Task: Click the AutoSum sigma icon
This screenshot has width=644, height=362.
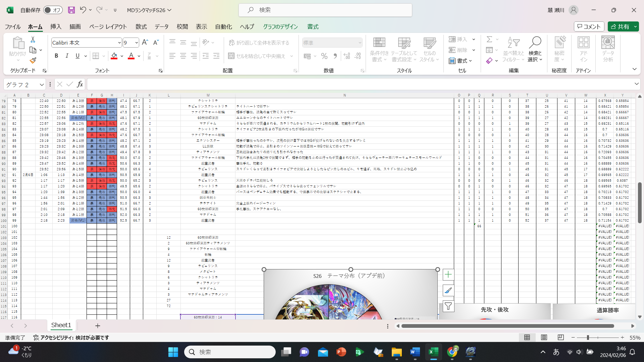Action: pos(489,39)
